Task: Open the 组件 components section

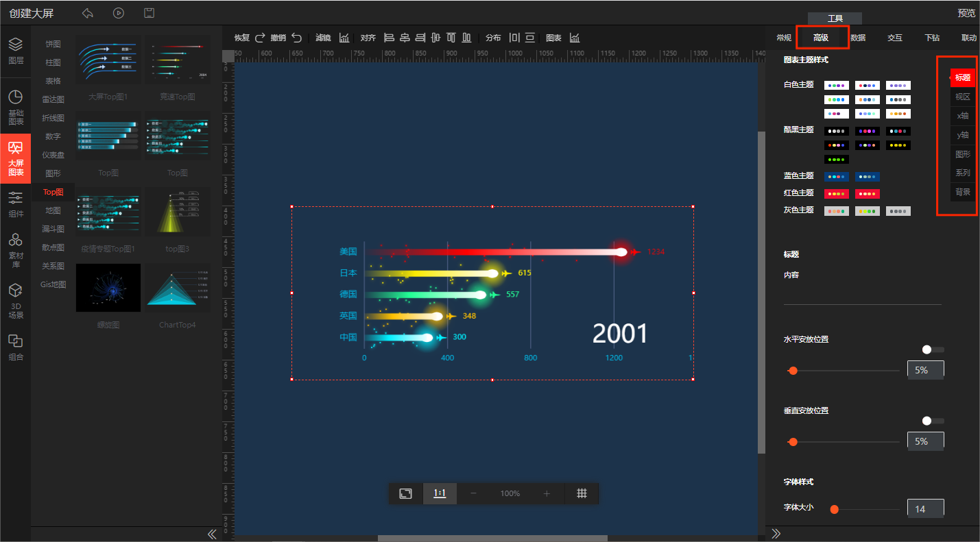Action: coord(15,204)
